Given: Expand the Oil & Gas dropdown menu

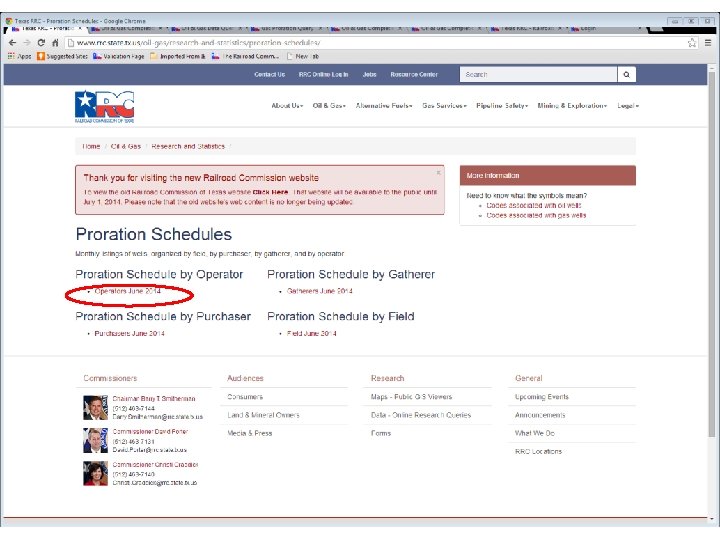Looking at the screenshot, I should [329, 106].
